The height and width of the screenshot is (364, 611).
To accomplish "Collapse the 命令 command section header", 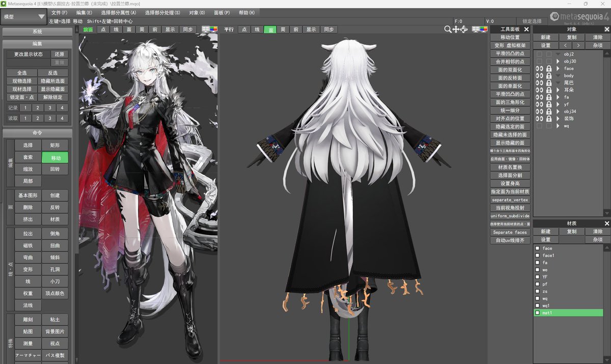I will pos(37,133).
